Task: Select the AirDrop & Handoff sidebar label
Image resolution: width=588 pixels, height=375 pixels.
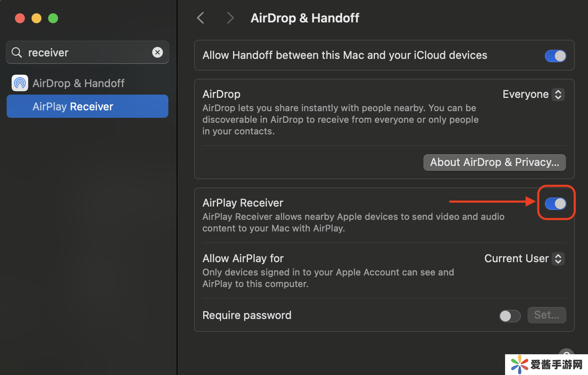Action: point(78,83)
